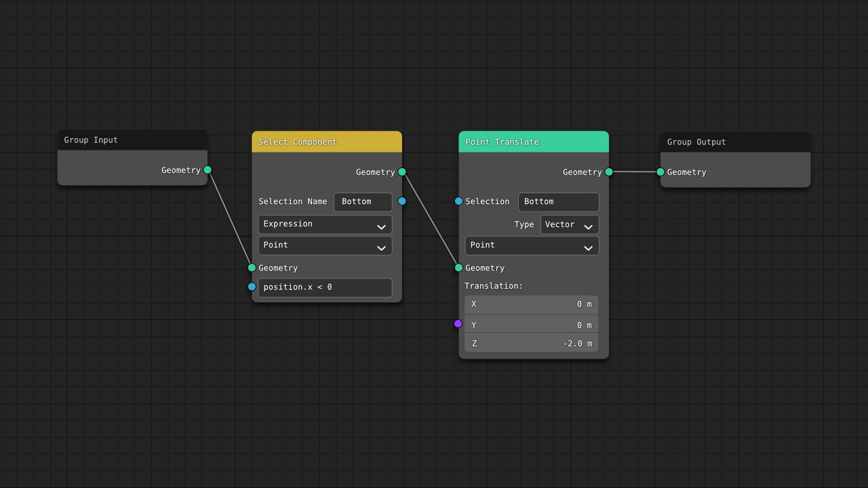The image size is (868, 488).
Task: Click the 'position.x < 0' expression field
Action: [x=325, y=287]
